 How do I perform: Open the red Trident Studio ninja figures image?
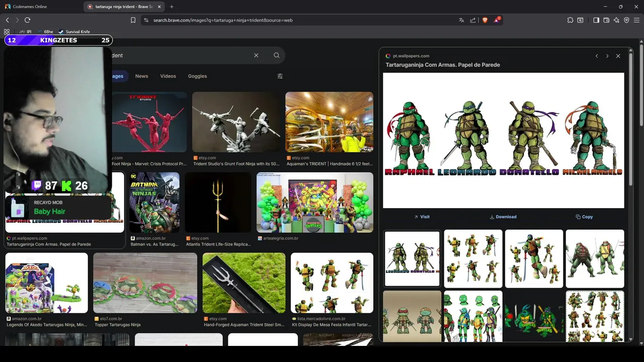pos(149,122)
